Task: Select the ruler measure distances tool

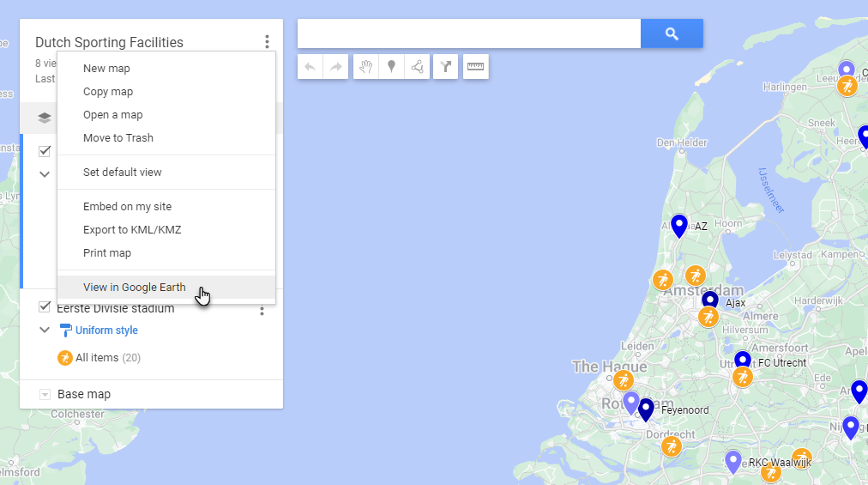Action: click(475, 67)
